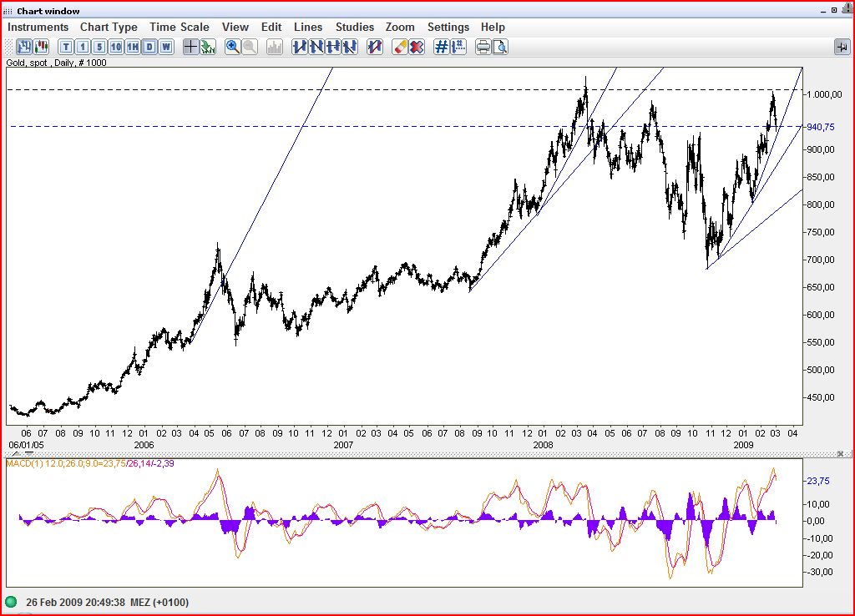Click the 450,00 price axis label
Viewport: 855px width, 616px height.
(x=821, y=397)
